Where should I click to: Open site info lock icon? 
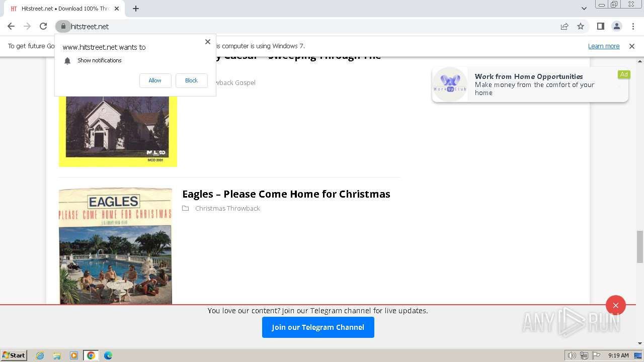(x=63, y=26)
